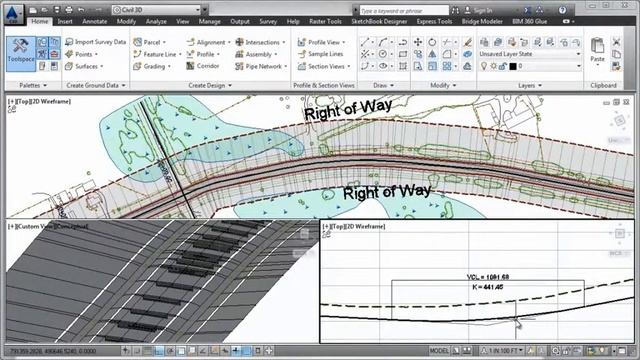Select the Line draw tool
The width and height of the screenshot is (640, 360).
(365, 42)
